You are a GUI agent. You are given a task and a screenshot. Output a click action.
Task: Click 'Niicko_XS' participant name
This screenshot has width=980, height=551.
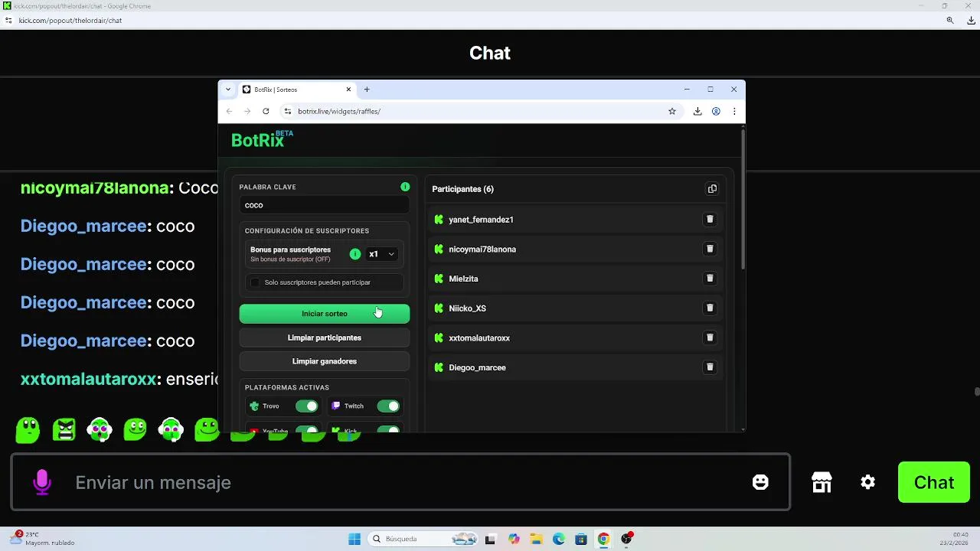[467, 308]
